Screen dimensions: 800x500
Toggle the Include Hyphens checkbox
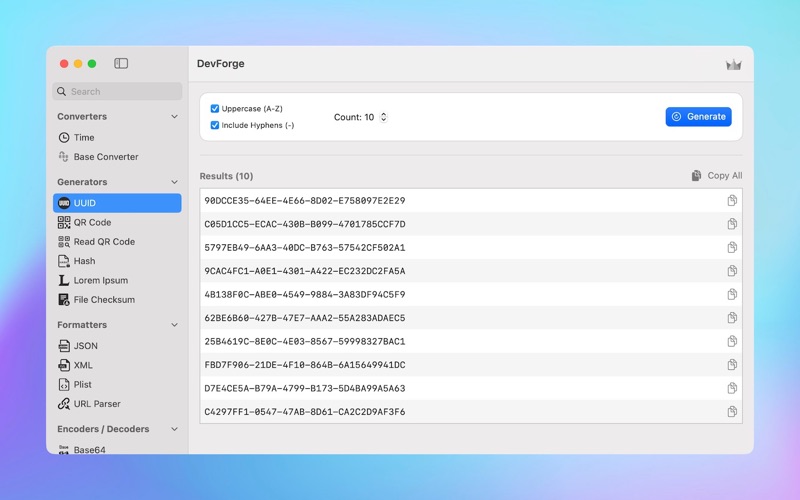(x=215, y=125)
